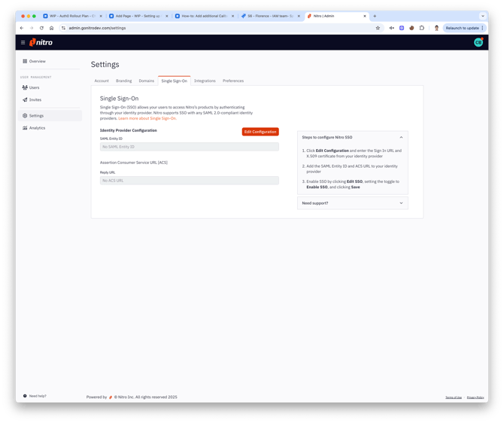Open Analytics in the sidebar
The width and height of the screenshot is (504, 423).
click(x=36, y=128)
